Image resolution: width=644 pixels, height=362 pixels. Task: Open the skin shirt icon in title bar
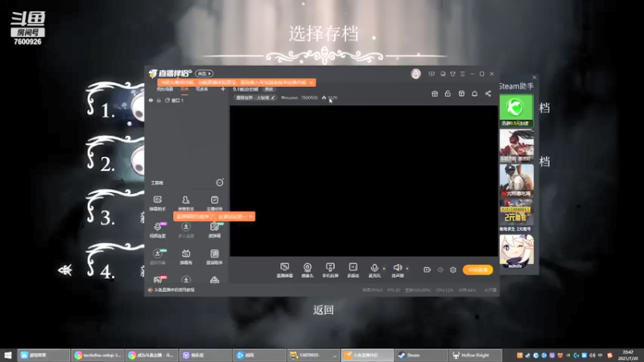(452, 74)
